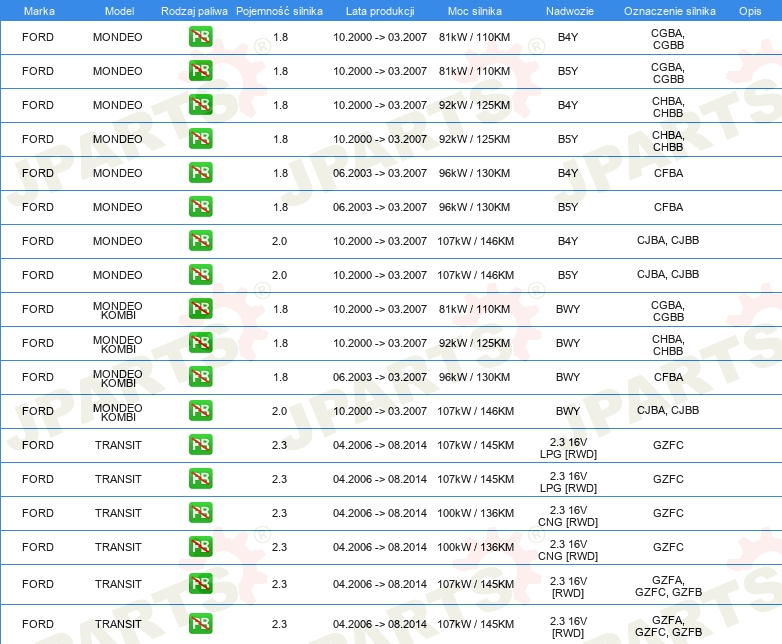
Task: Click CFBA engine code in Kombi BWY row
Action: (668, 377)
